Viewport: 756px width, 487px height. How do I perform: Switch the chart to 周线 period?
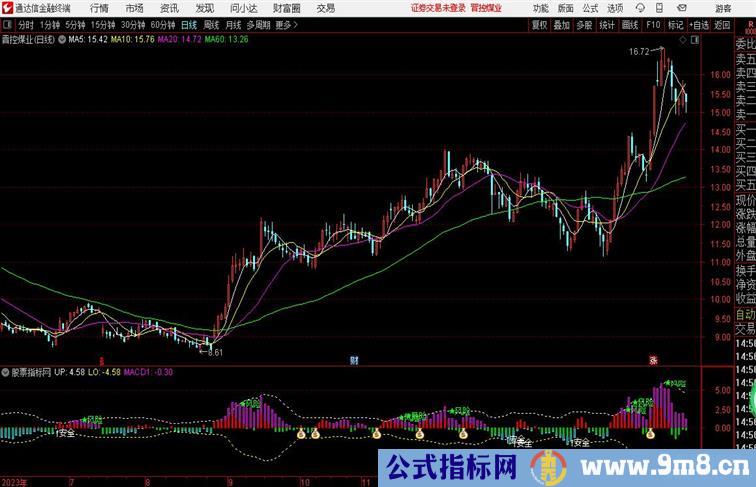click(x=211, y=25)
